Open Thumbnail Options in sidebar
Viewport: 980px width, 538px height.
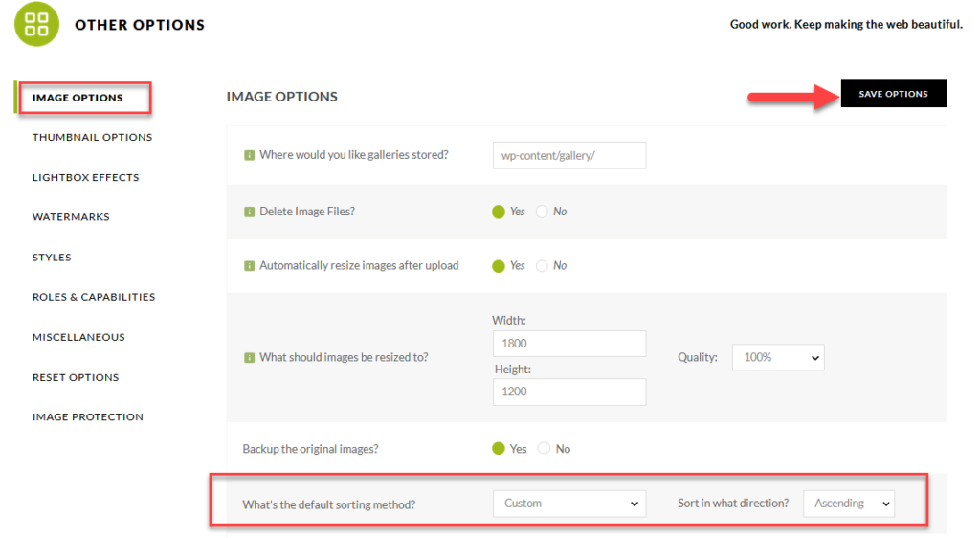tap(92, 137)
